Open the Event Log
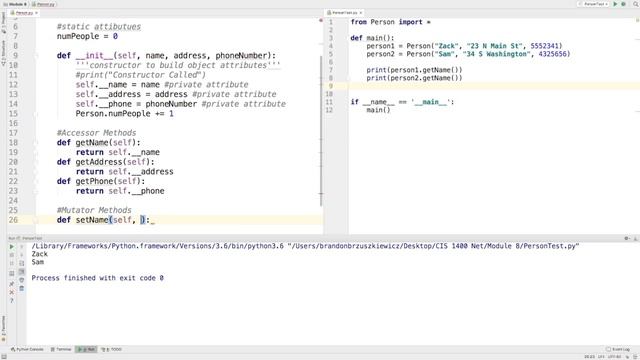Image resolution: width=640 pixels, height=360 pixels. [x=618, y=349]
